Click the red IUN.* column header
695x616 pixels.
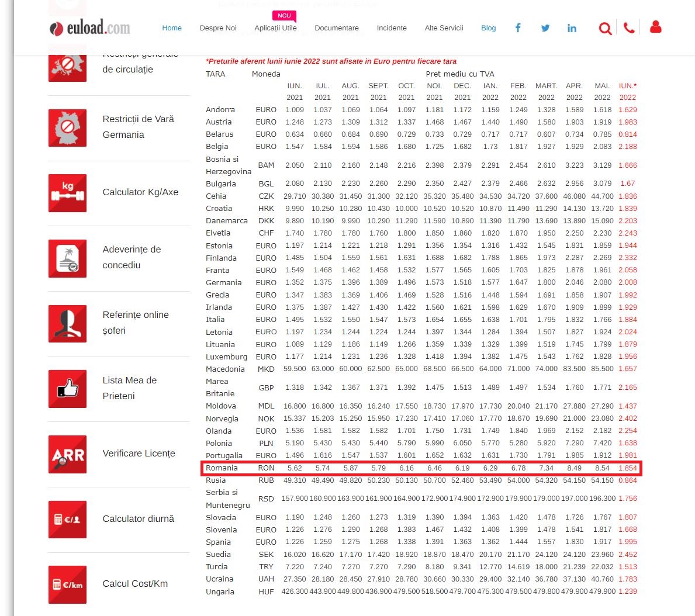coord(628,85)
